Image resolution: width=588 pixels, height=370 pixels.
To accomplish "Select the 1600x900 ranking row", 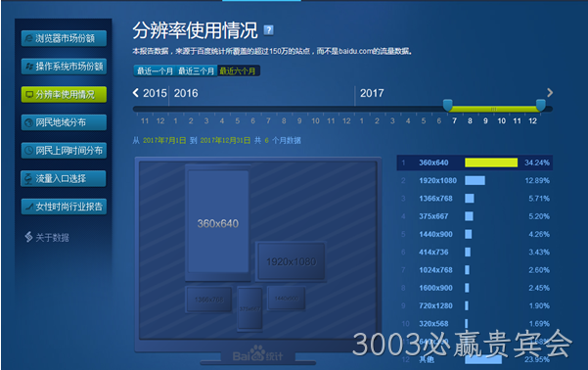I will tap(475, 288).
